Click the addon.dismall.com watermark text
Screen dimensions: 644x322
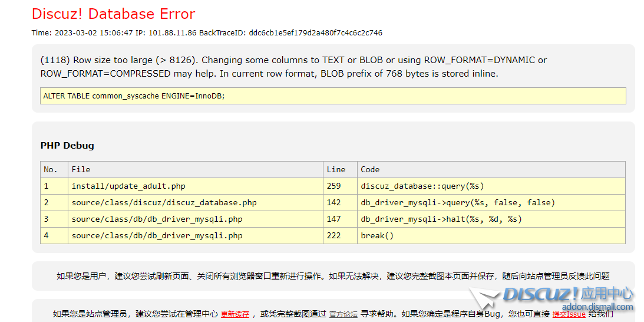pyautogui.click(x=597, y=307)
